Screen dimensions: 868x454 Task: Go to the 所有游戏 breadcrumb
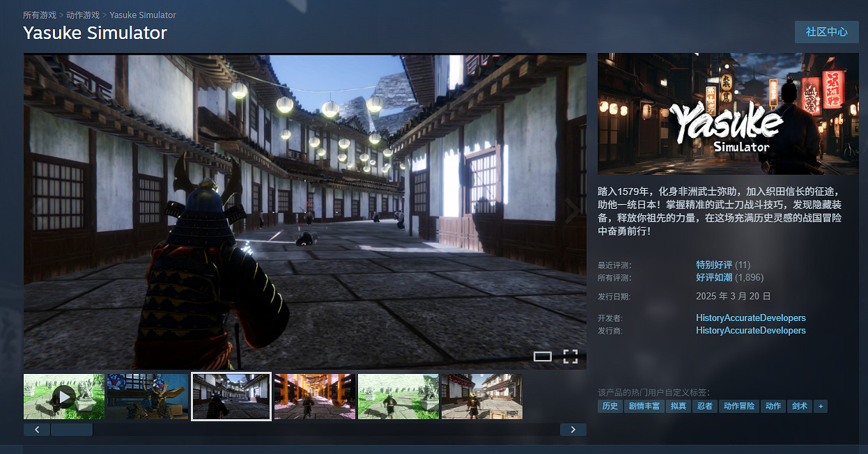(39, 15)
